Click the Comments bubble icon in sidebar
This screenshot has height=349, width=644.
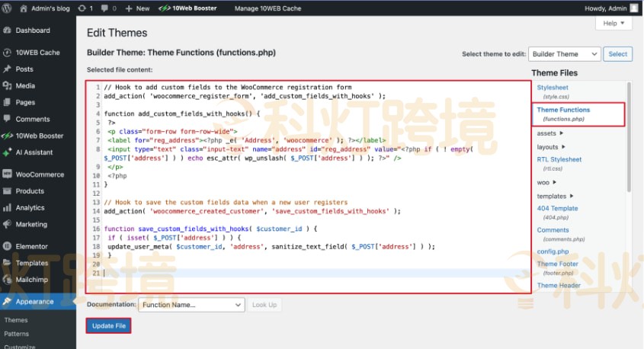(x=7, y=119)
